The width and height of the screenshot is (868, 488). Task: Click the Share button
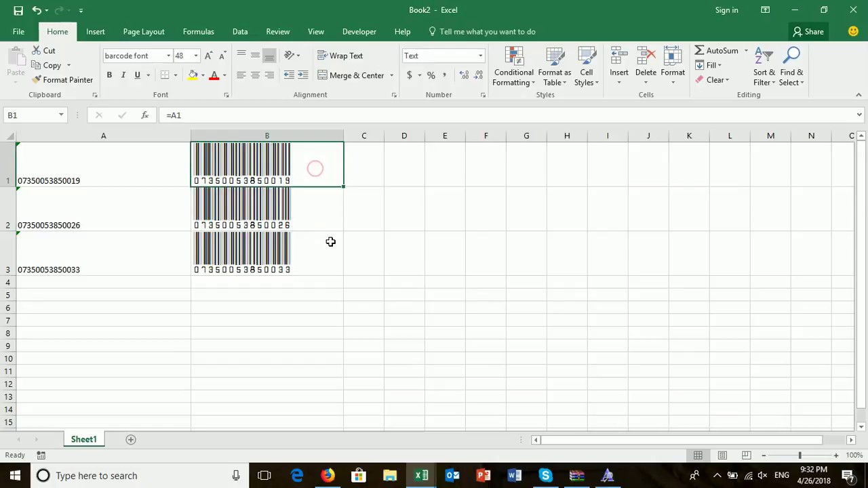pos(808,32)
